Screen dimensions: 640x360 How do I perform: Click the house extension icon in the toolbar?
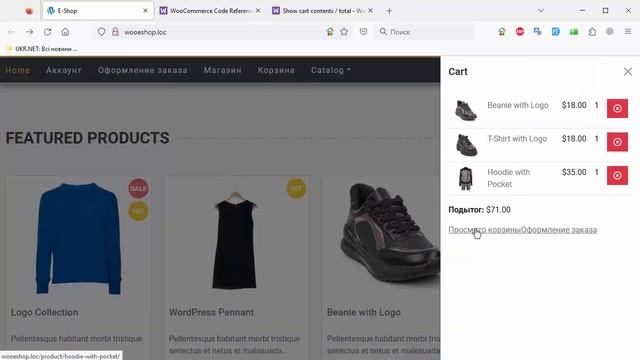pos(502,32)
